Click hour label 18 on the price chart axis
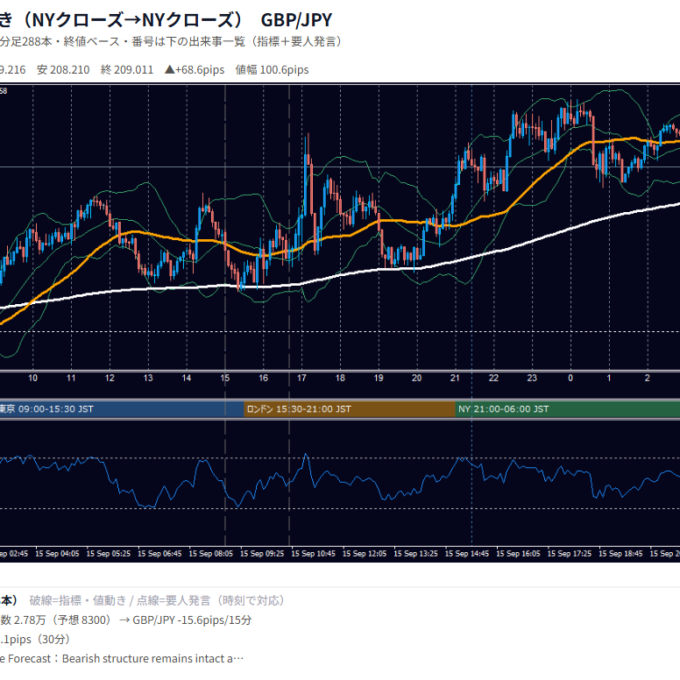Screen dimensions: 680x680 pyautogui.click(x=340, y=378)
